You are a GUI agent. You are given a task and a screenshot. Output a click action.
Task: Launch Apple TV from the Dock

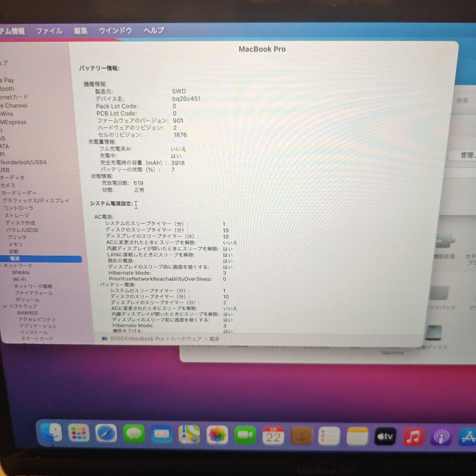tap(385, 437)
